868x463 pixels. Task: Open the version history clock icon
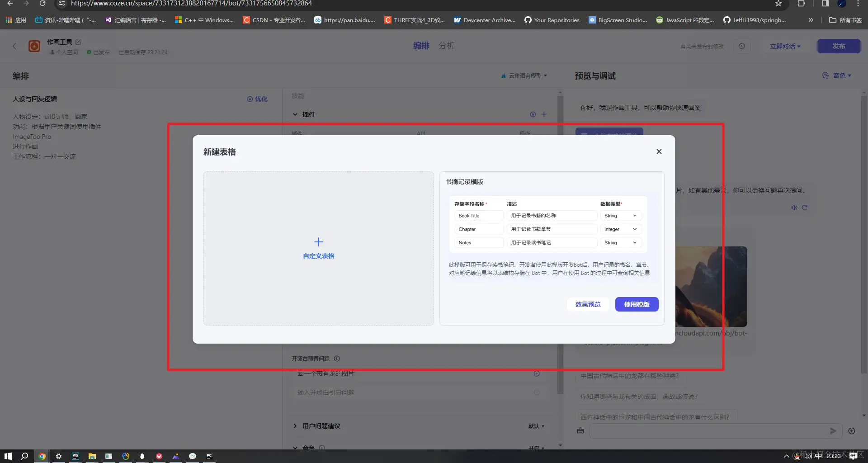coord(742,46)
